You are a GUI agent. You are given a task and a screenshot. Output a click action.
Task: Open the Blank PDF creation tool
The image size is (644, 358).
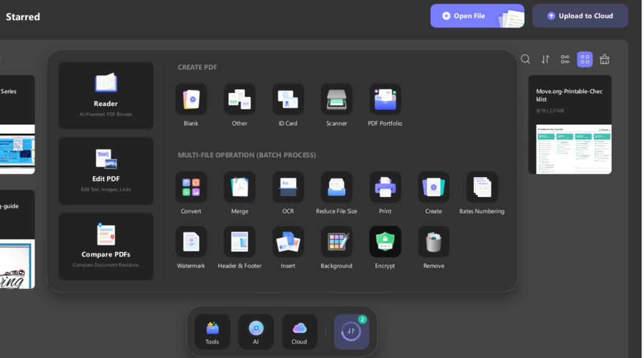point(191,100)
